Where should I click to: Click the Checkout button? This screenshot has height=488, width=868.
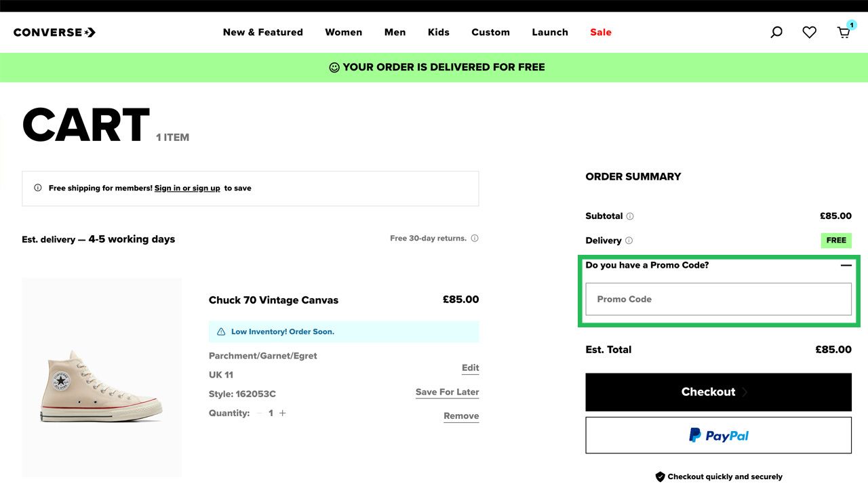tap(718, 392)
